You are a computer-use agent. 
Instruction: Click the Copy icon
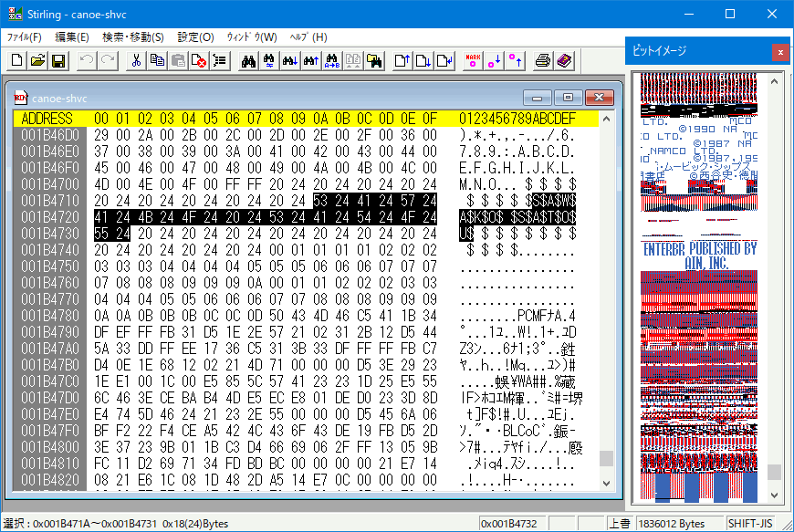pyautogui.click(x=158, y=61)
